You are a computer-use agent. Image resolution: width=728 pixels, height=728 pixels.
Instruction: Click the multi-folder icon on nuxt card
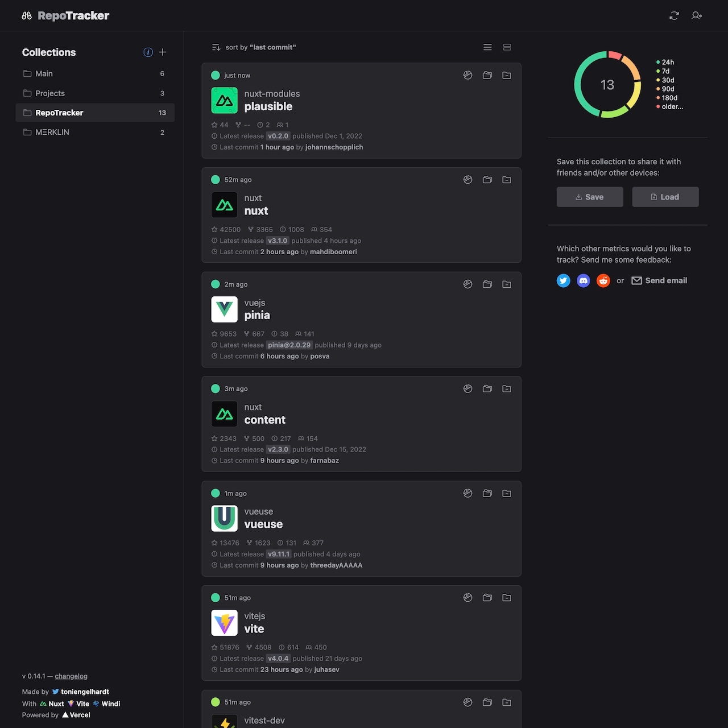click(487, 180)
